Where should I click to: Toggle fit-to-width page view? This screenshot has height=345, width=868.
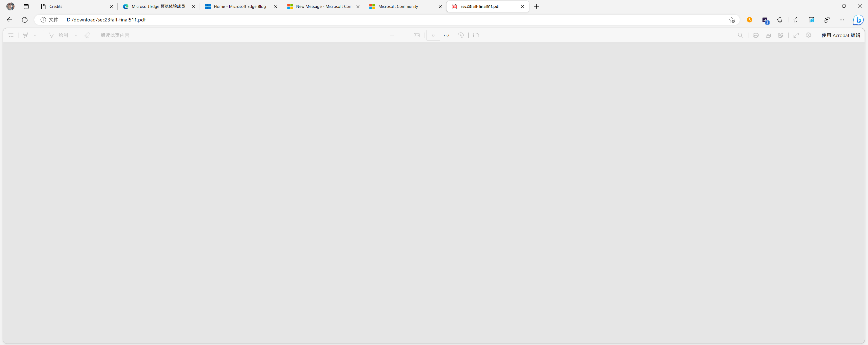click(x=417, y=35)
